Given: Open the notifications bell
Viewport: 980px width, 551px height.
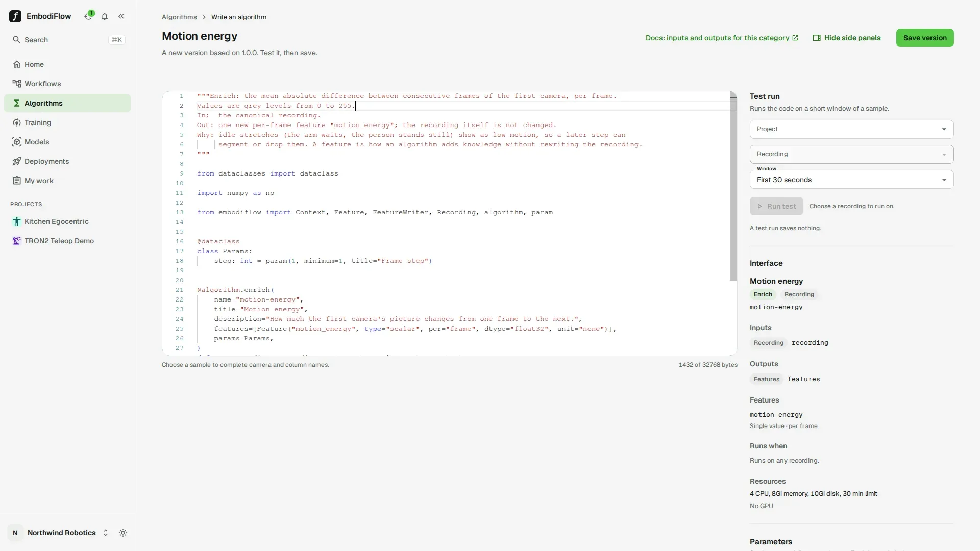Looking at the screenshot, I should (x=105, y=16).
